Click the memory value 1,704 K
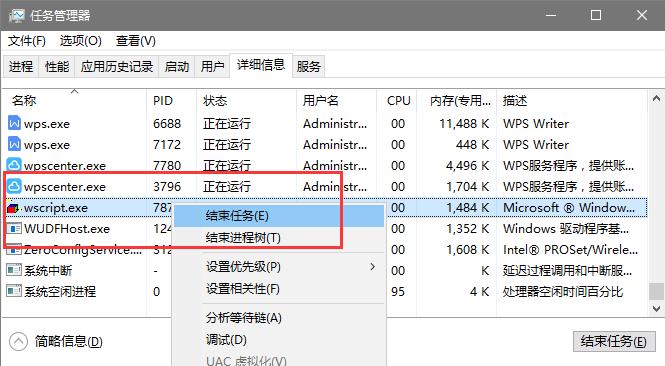The width and height of the screenshot is (665, 366). (467, 187)
